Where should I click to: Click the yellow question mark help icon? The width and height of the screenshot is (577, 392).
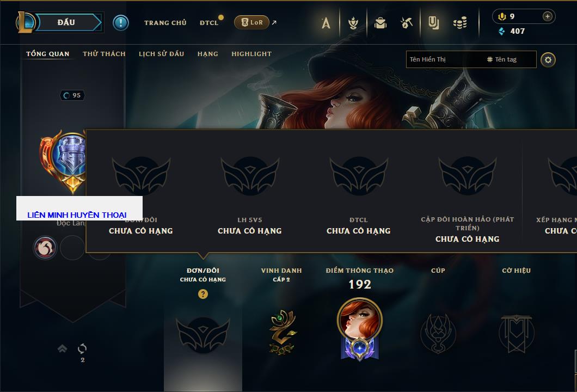pyautogui.click(x=202, y=293)
